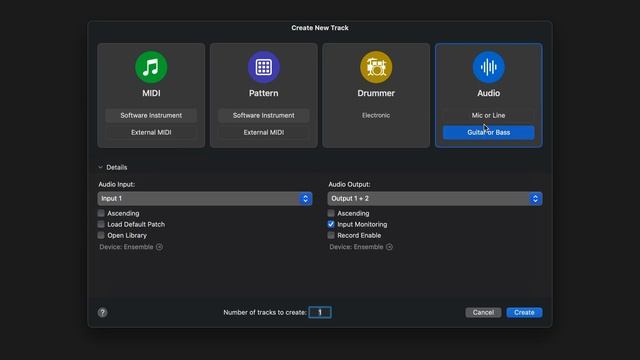The width and height of the screenshot is (640, 360).
Task: Select the yellow Drummer track icon
Action: (376, 67)
